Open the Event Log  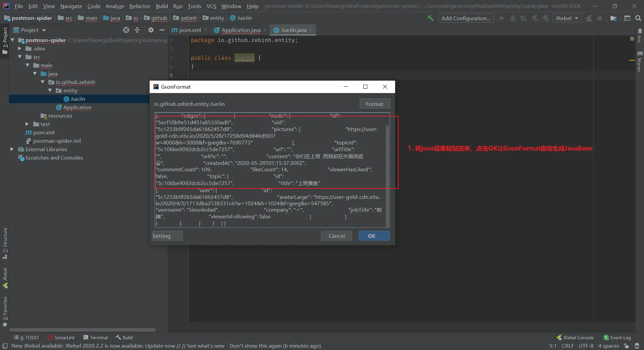[617, 338]
